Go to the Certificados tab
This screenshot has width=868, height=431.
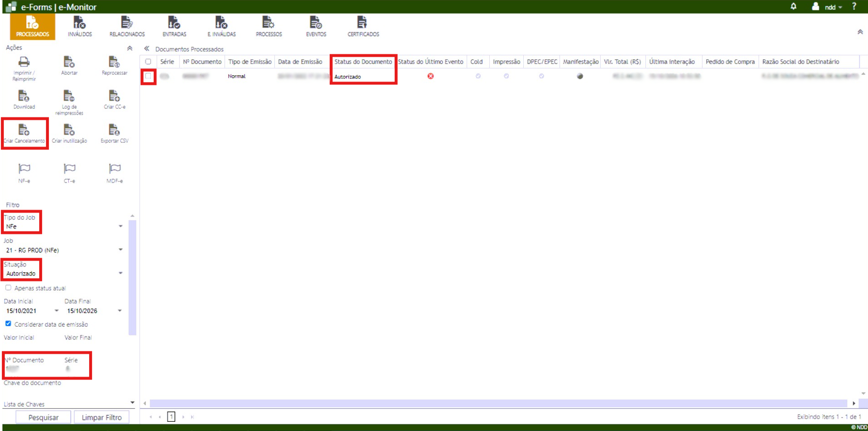point(363,26)
